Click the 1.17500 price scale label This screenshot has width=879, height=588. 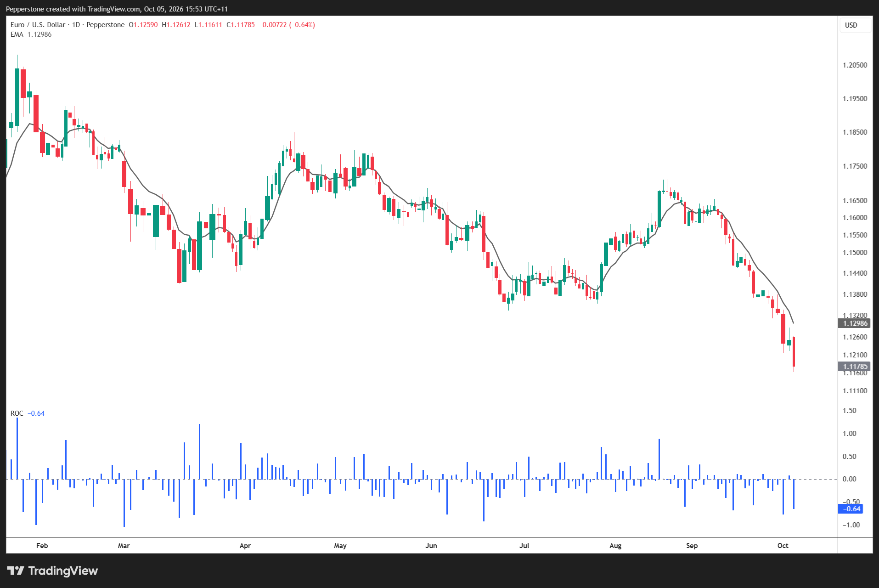tap(855, 166)
